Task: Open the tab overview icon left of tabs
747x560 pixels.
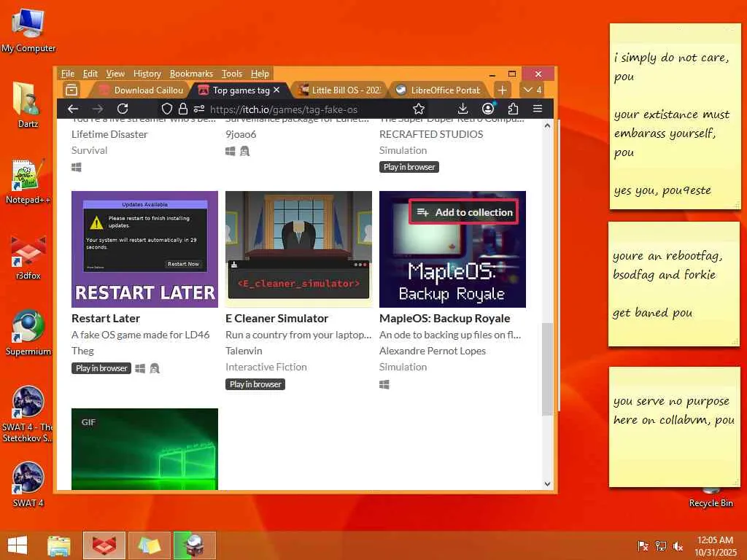Action: (x=71, y=90)
